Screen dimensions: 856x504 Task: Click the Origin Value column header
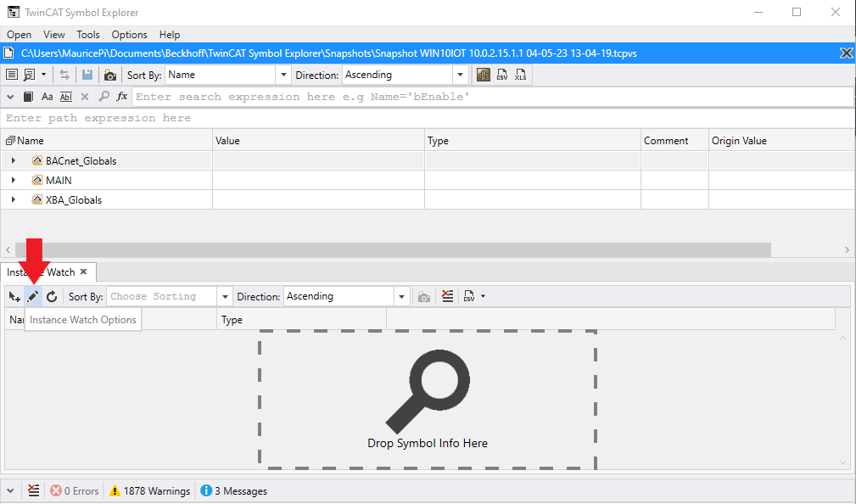pyautogui.click(x=781, y=140)
